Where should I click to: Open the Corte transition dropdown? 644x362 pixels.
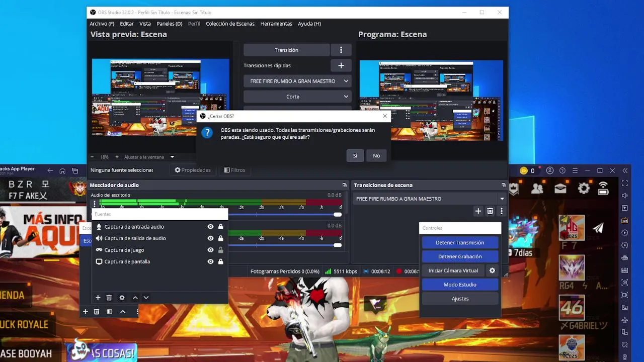point(297,97)
